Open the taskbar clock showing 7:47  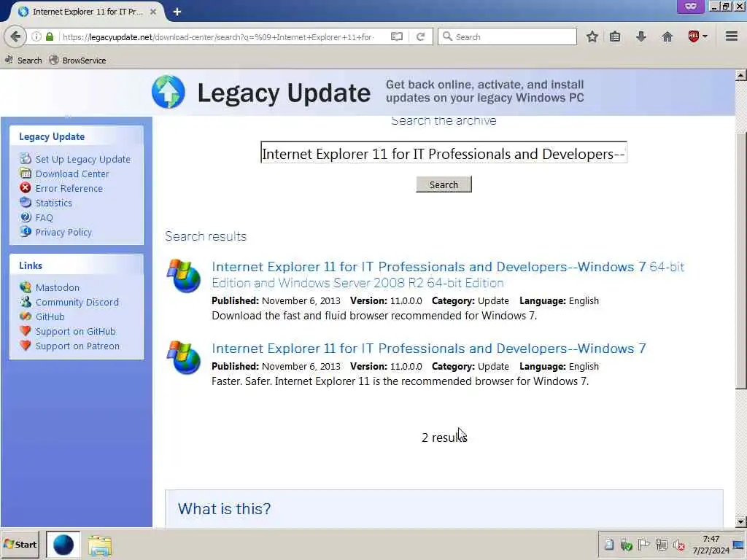click(x=711, y=545)
